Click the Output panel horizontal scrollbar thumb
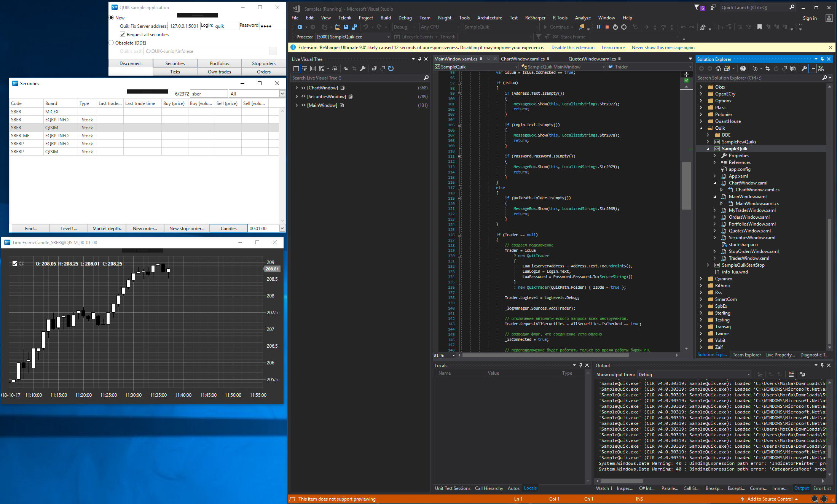 pyautogui.click(x=622, y=481)
